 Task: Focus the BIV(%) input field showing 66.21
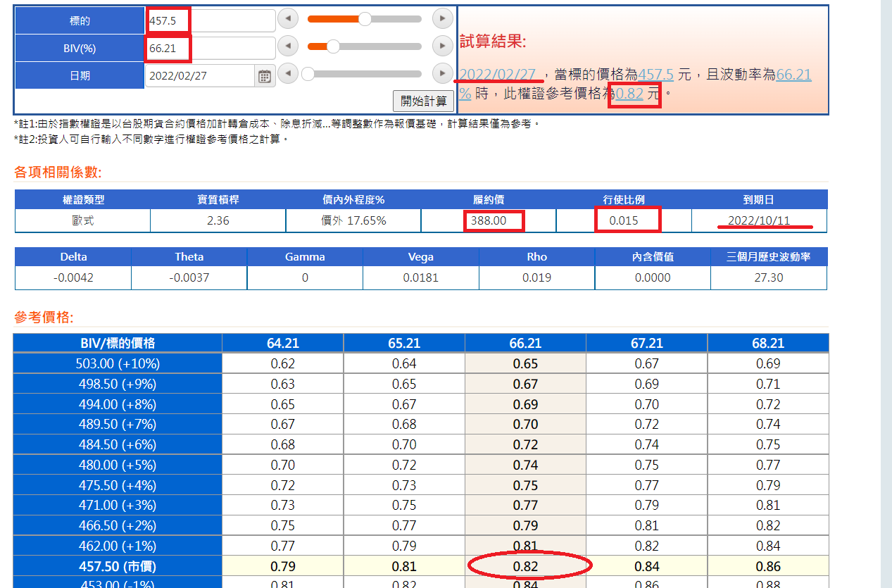[211, 48]
